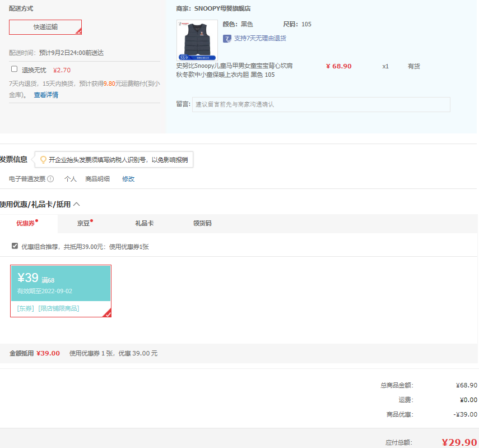Select 快递运输 delivery method
Screen dimensions: 479x448
click(45, 27)
